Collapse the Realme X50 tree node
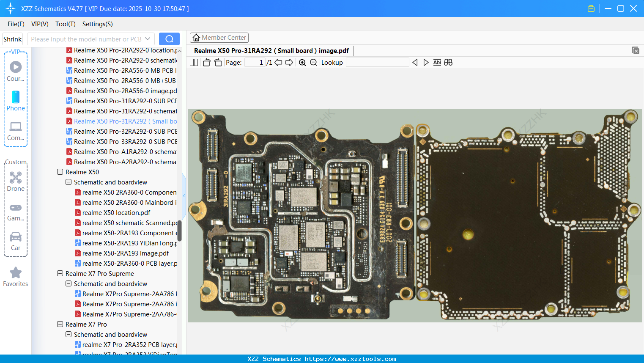 click(x=60, y=172)
